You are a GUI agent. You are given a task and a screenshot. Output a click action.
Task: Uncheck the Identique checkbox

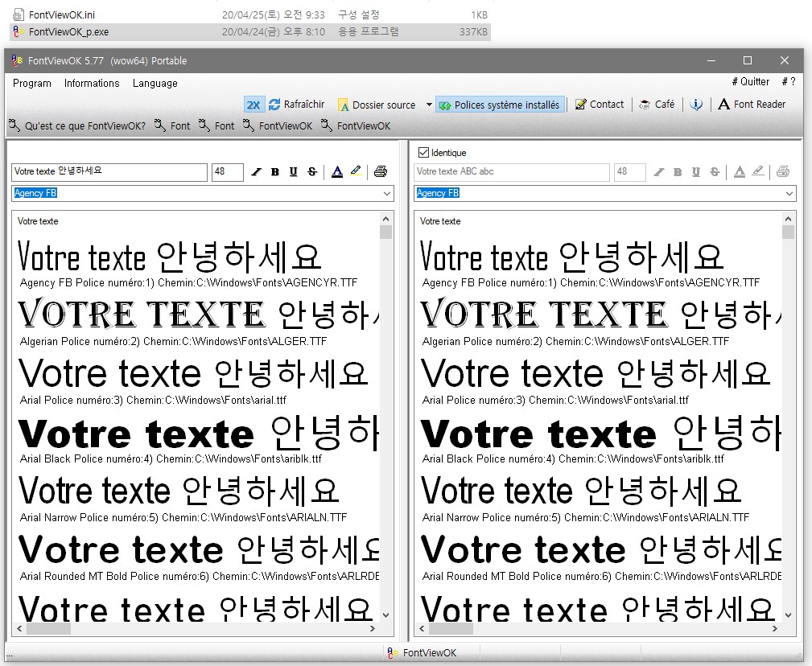coord(423,153)
